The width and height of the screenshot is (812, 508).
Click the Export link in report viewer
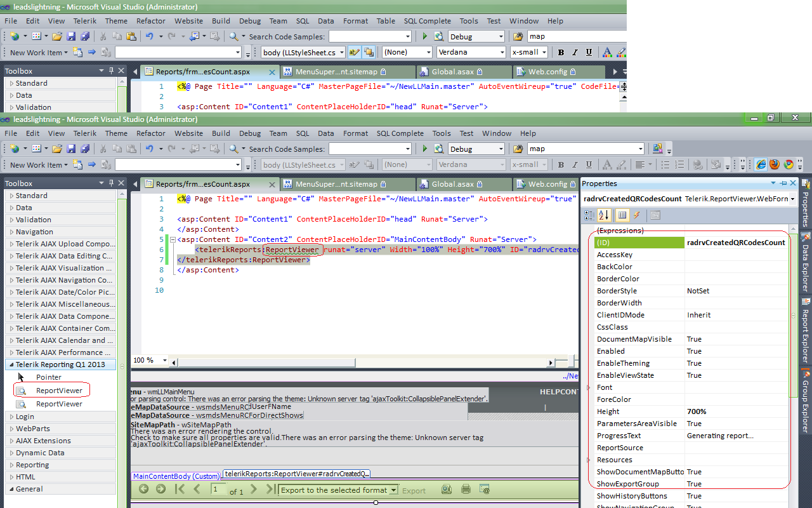tap(414, 491)
